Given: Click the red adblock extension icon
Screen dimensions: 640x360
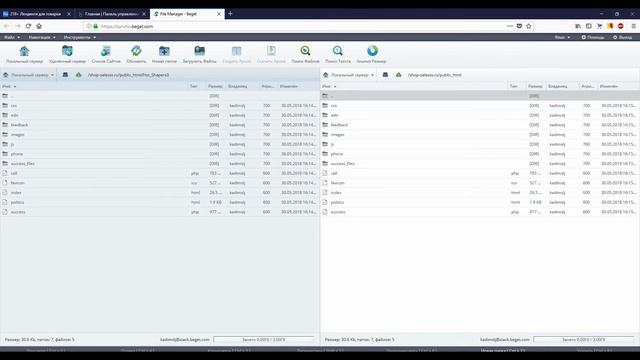Looking at the screenshot, I should [x=620, y=26].
